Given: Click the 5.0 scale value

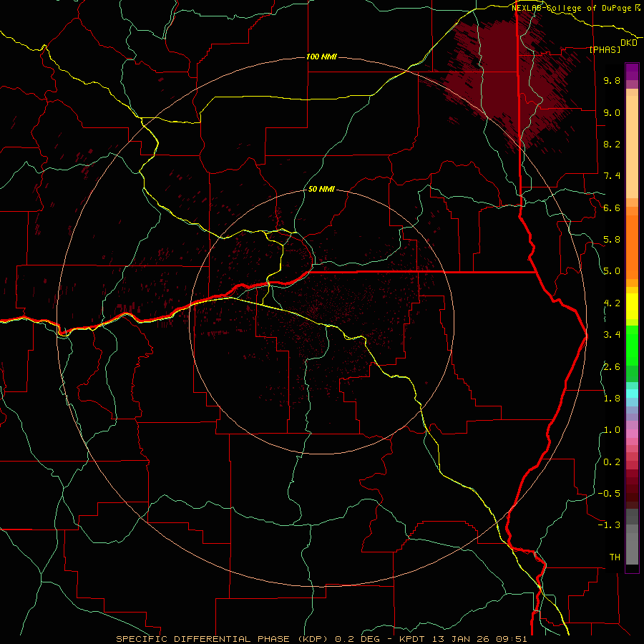Looking at the screenshot, I should click(x=612, y=271).
